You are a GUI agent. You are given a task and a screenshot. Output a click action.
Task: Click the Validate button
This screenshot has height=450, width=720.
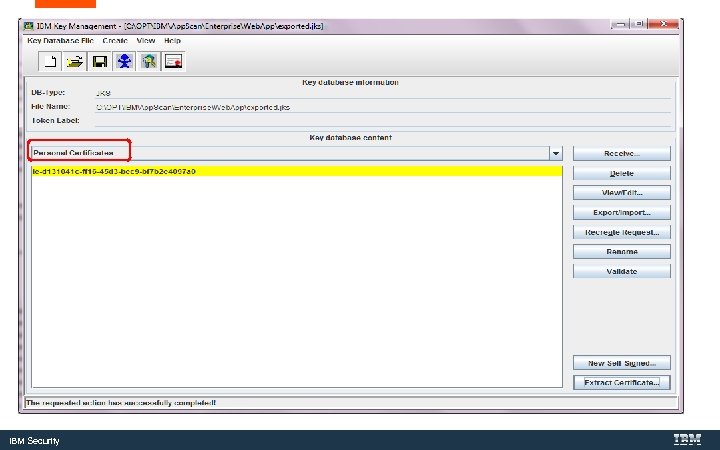tap(622, 271)
